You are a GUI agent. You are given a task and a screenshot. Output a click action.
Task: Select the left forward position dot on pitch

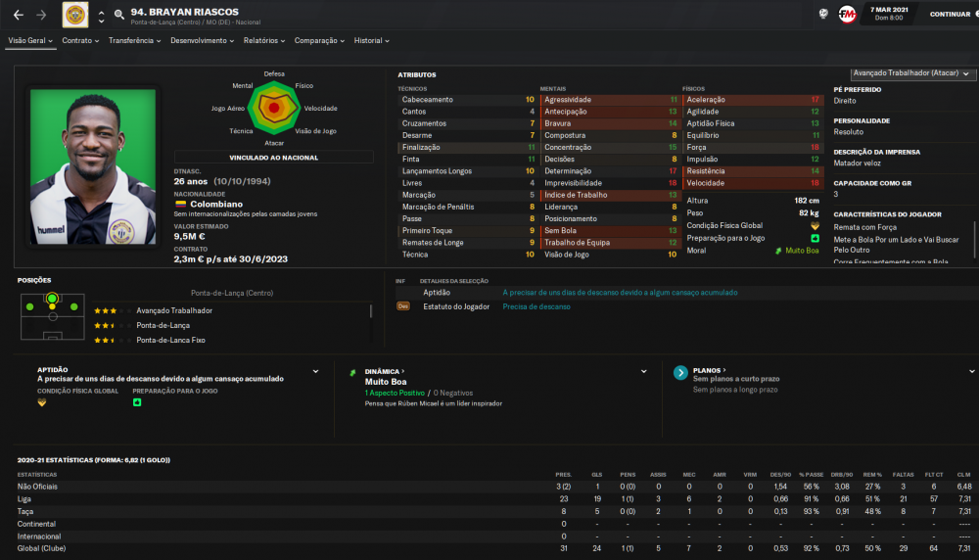click(30, 306)
